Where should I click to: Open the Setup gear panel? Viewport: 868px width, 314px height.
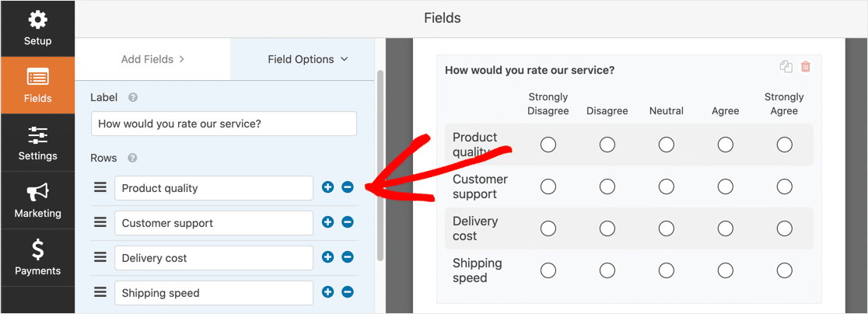37,28
